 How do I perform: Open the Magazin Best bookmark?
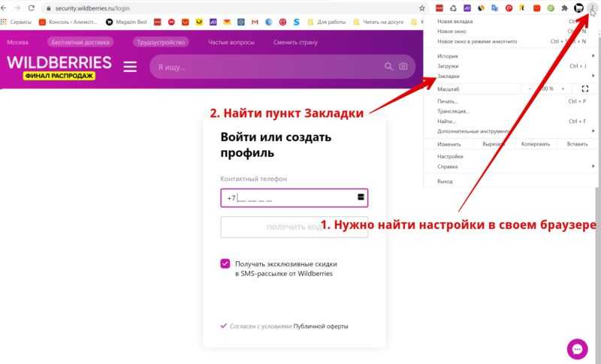click(x=126, y=23)
